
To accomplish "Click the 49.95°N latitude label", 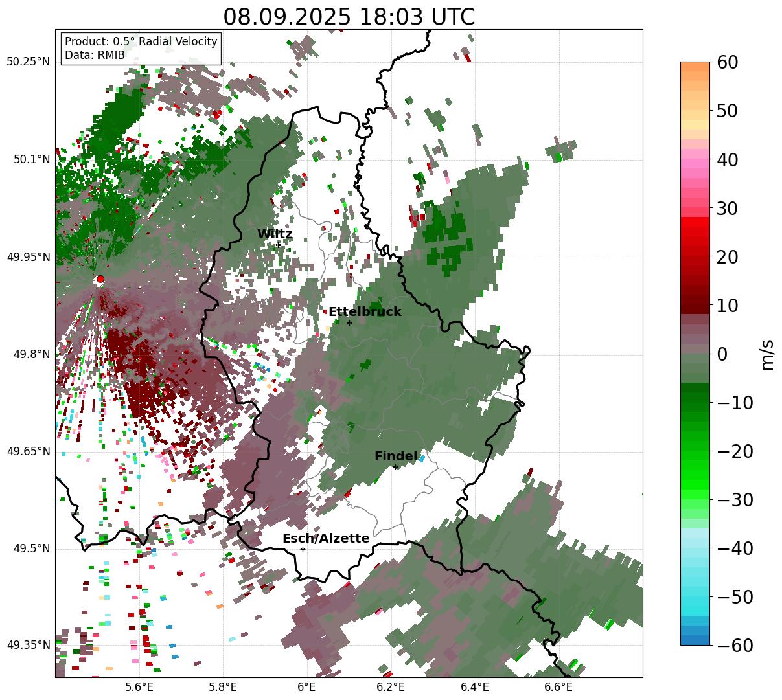I will click(28, 257).
